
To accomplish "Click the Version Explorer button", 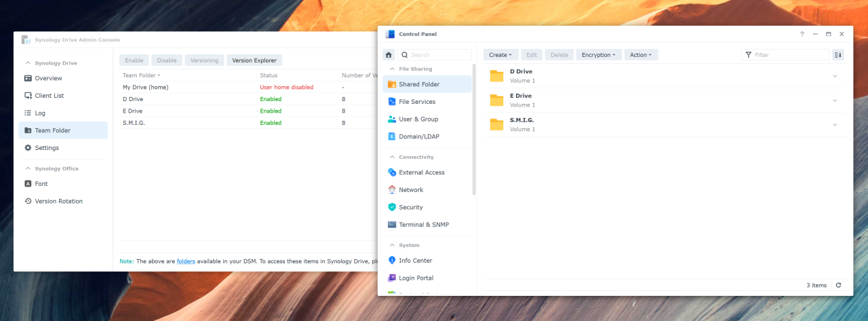I will 254,60.
